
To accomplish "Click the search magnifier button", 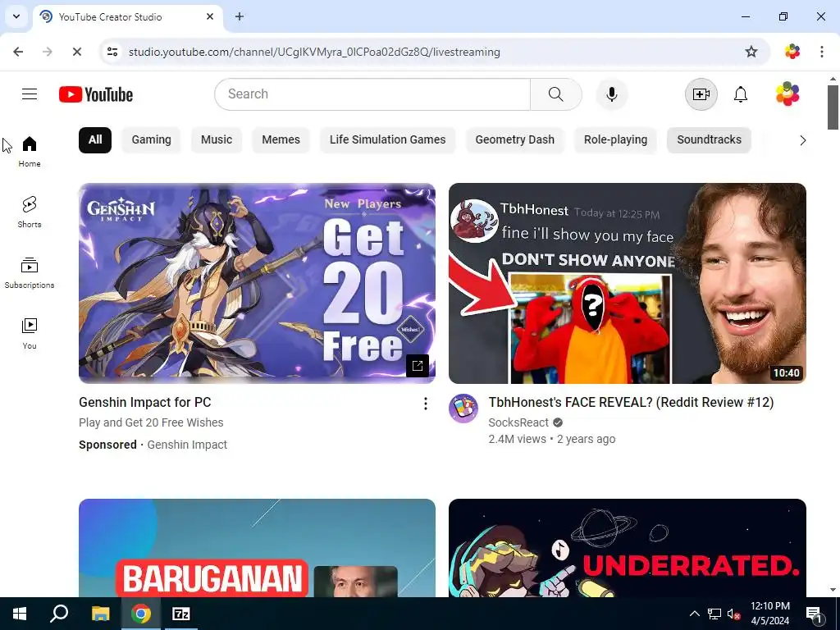I will point(556,94).
